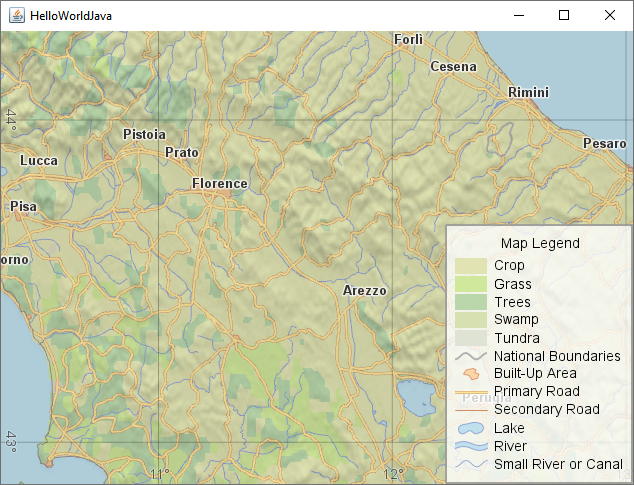Select the Rimini label on the map
This screenshot has width=634, height=485.
(x=528, y=92)
